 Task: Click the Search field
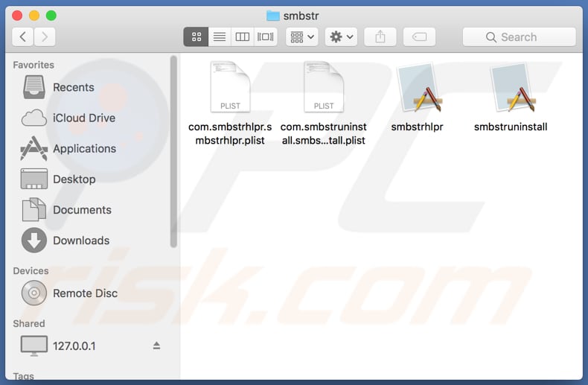519,36
